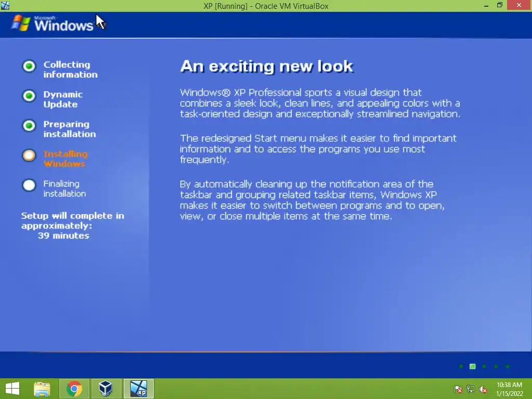Open the Windows Start button
This screenshot has width=532, height=399.
tap(12, 389)
